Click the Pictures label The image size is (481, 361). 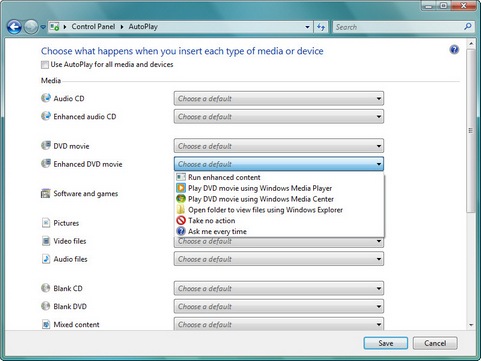pyautogui.click(x=66, y=223)
